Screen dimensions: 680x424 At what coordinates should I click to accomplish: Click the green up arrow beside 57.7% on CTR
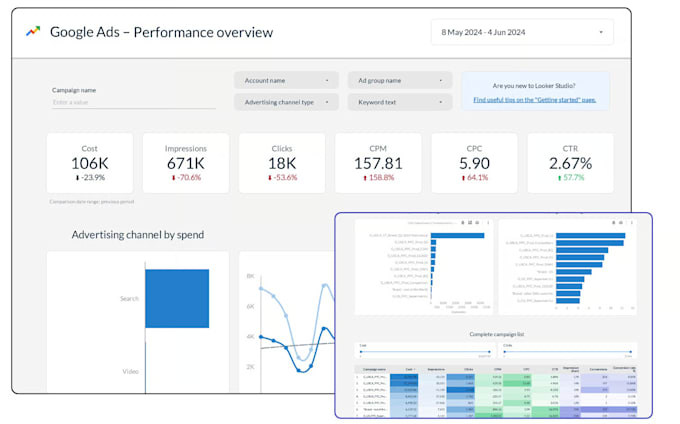point(559,178)
